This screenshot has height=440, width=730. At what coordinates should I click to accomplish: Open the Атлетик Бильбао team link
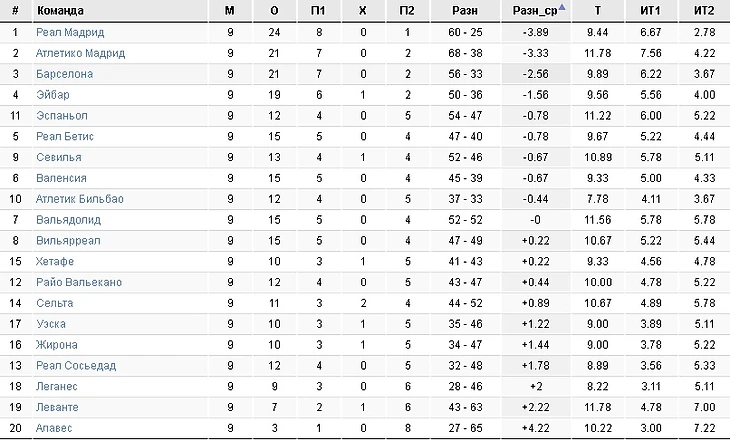[80, 199]
